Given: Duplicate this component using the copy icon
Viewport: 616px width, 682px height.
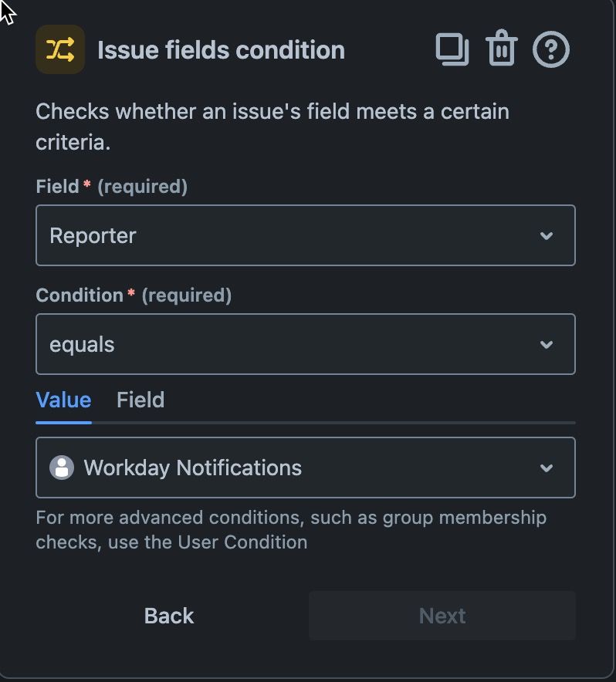Looking at the screenshot, I should (452, 50).
